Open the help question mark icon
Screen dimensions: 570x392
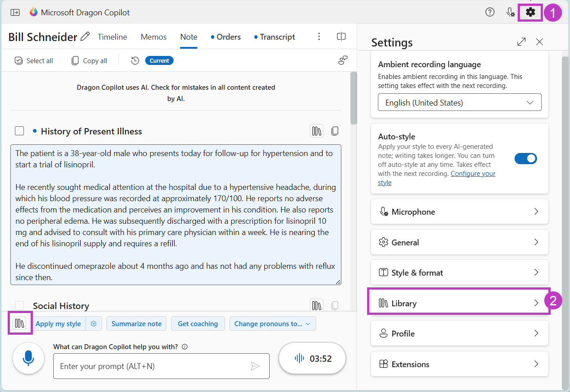(x=490, y=12)
